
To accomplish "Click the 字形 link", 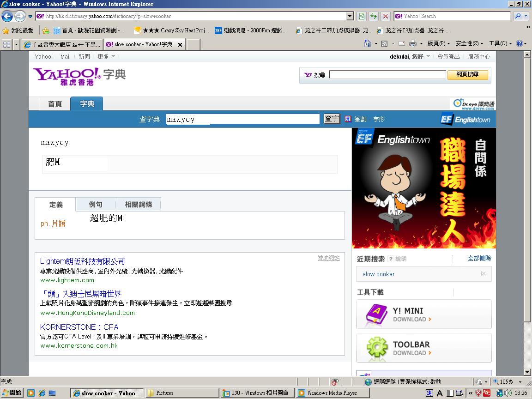I will [379, 119].
